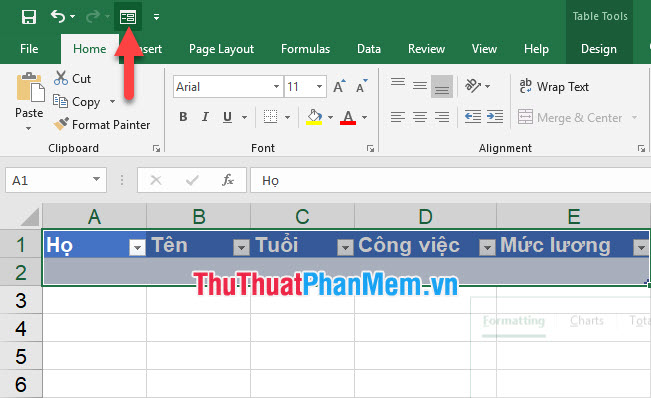The image size is (651, 398).
Task: Open the Arial font name dropdown
Action: click(x=276, y=86)
